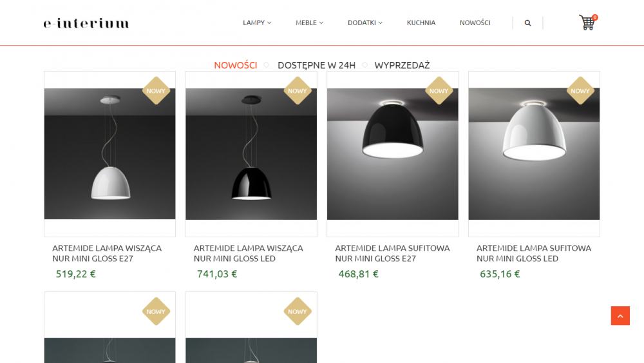The image size is (644, 363).
Task: Switch to the DOSTĘPNE W 24H tab
Action: [x=316, y=65]
